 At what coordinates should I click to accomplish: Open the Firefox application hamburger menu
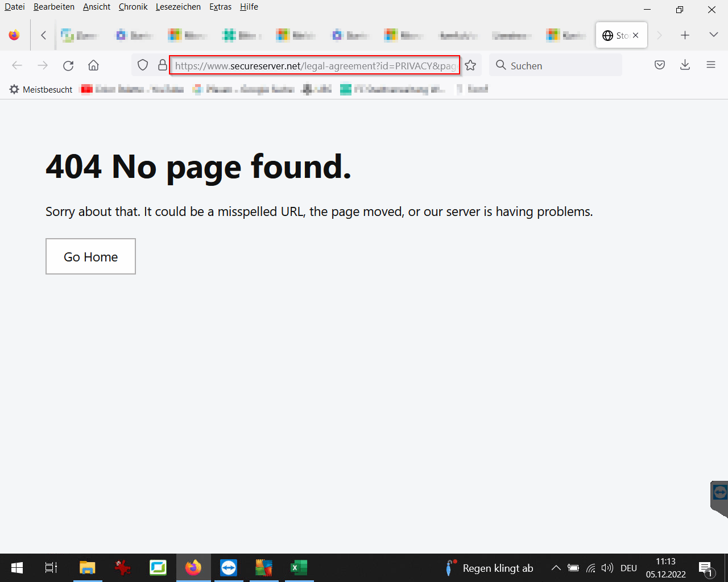pos(711,65)
